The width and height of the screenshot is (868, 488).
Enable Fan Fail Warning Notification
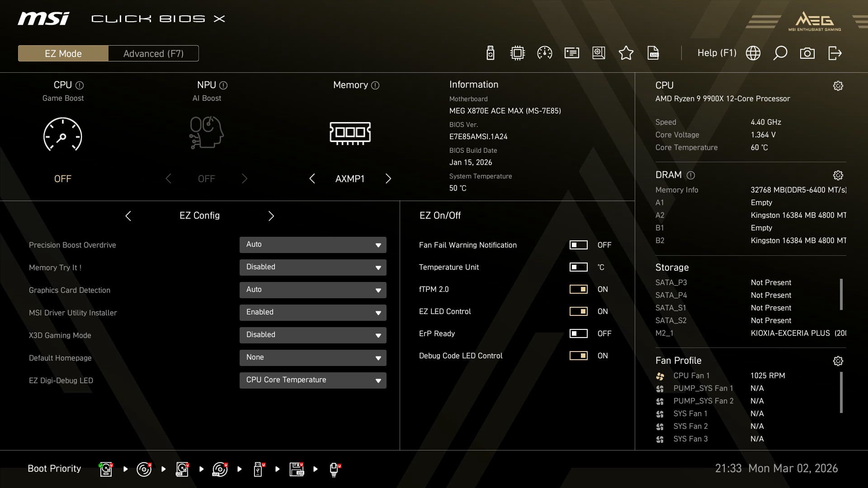coord(578,245)
